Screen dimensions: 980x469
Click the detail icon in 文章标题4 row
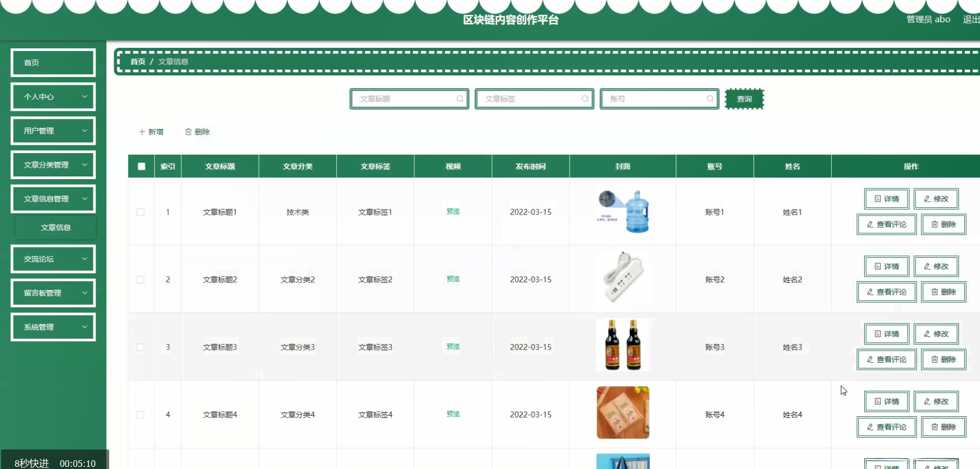[x=877, y=402]
